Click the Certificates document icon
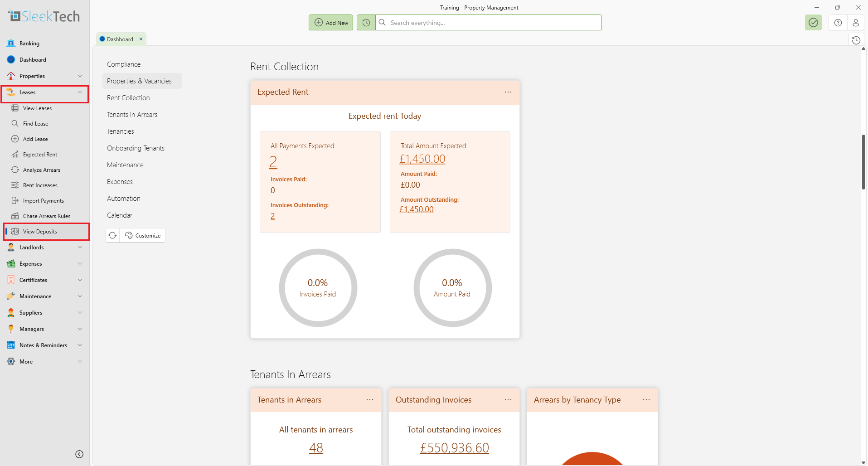 point(11,280)
